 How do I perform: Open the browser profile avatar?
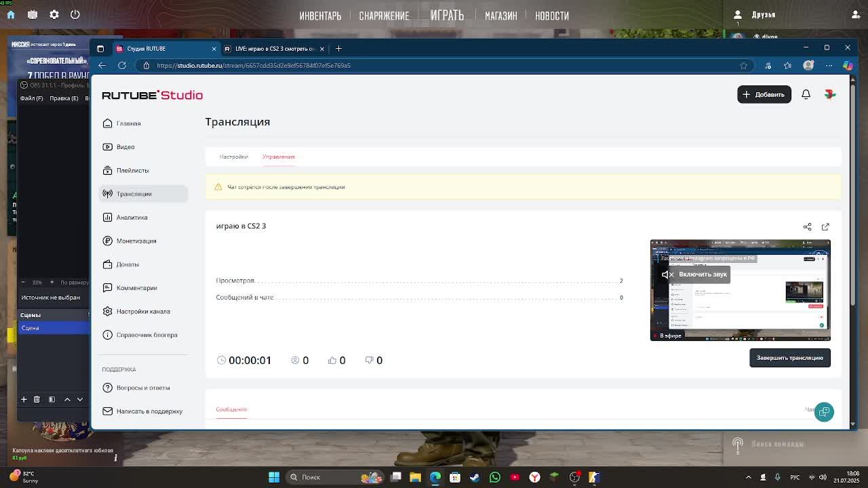tap(808, 66)
